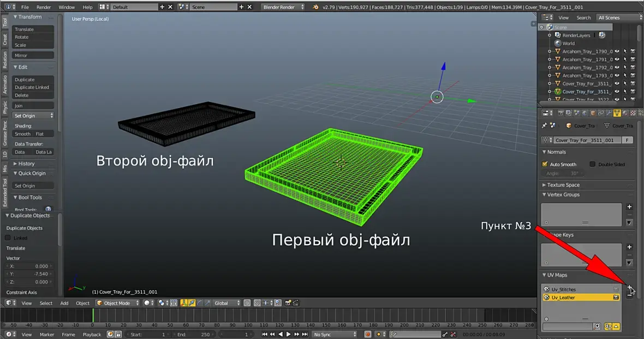Open the World properties tab
This screenshot has width=644, height=339.
(585, 113)
